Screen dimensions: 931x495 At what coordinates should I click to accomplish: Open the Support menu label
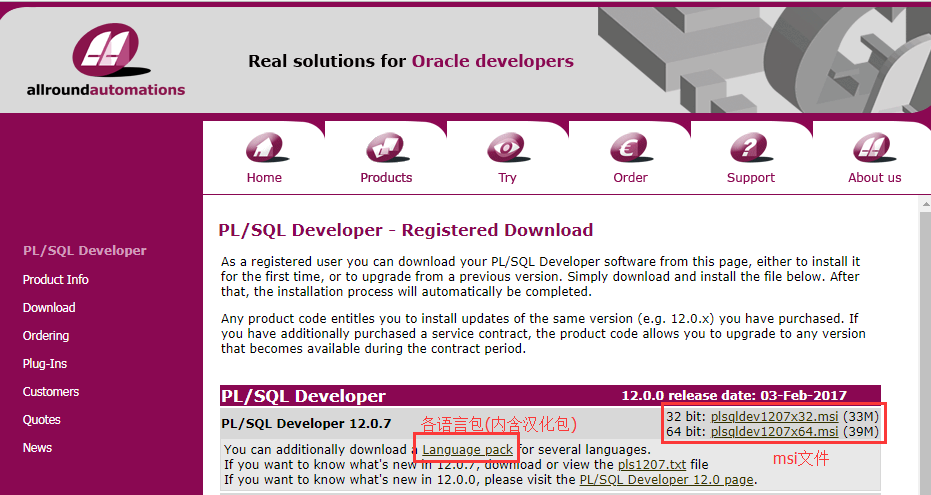point(750,178)
